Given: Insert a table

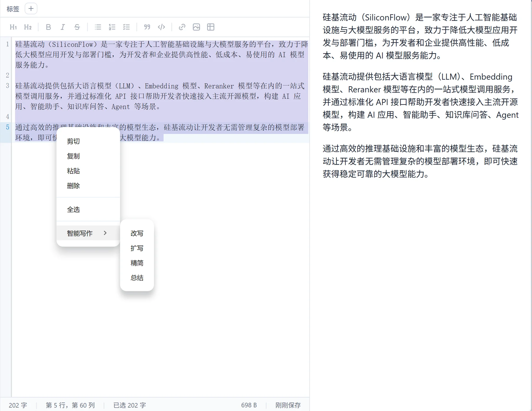Looking at the screenshot, I should (x=211, y=27).
